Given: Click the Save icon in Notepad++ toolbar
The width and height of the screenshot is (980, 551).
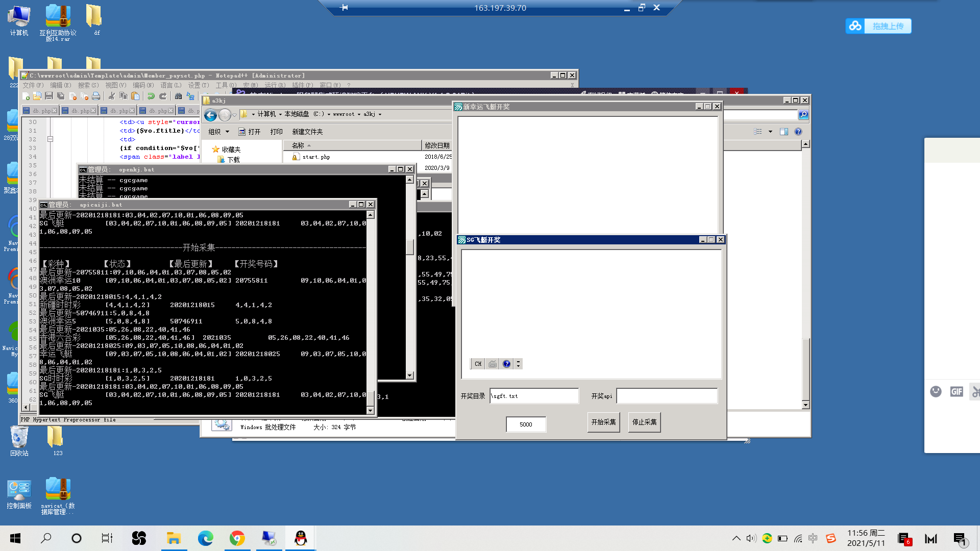Looking at the screenshot, I should [x=49, y=96].
